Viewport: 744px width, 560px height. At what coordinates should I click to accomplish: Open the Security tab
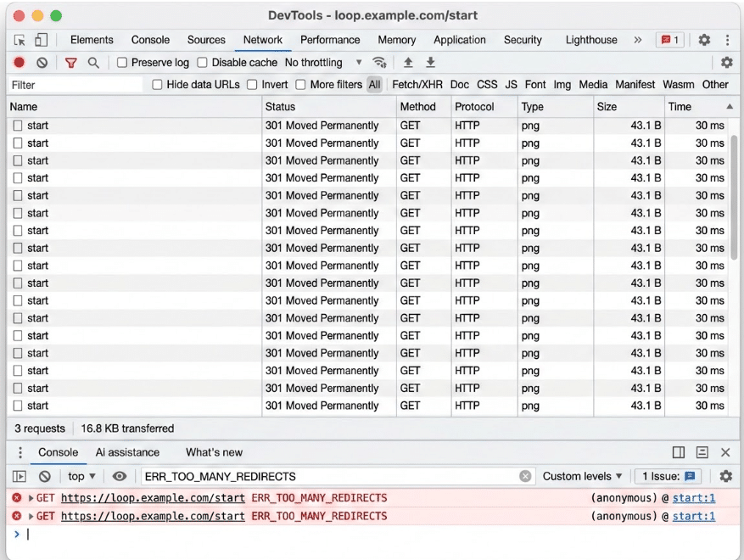[523, 40]
